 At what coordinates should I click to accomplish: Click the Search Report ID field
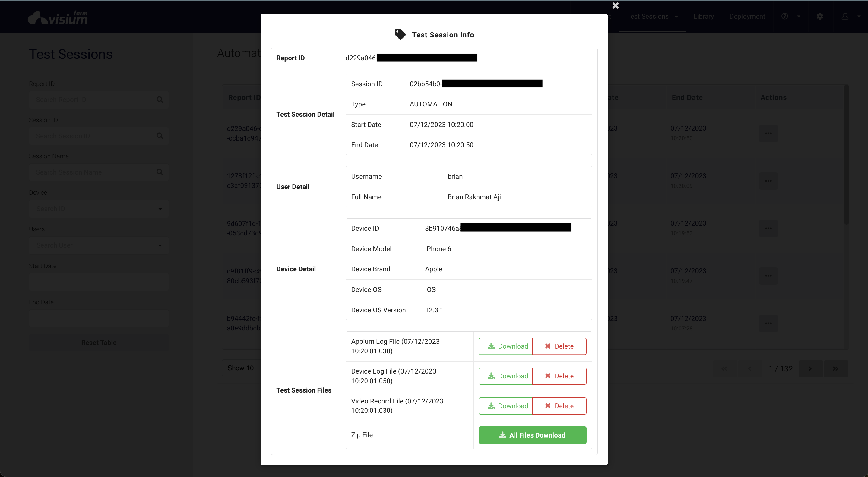(99, 100)
